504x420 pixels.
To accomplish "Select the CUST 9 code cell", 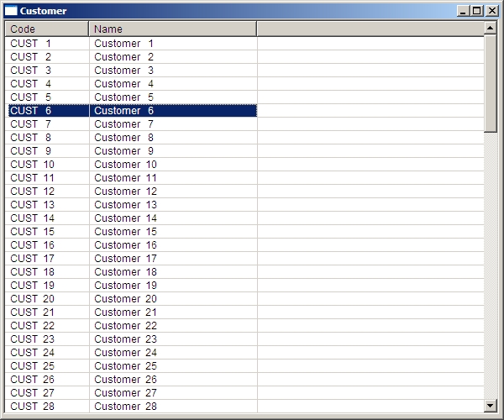I will [47, 151].
